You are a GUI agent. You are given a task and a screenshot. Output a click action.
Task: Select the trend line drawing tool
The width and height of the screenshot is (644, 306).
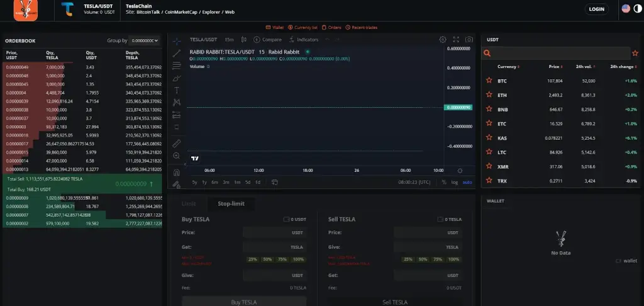pos(177,53)
